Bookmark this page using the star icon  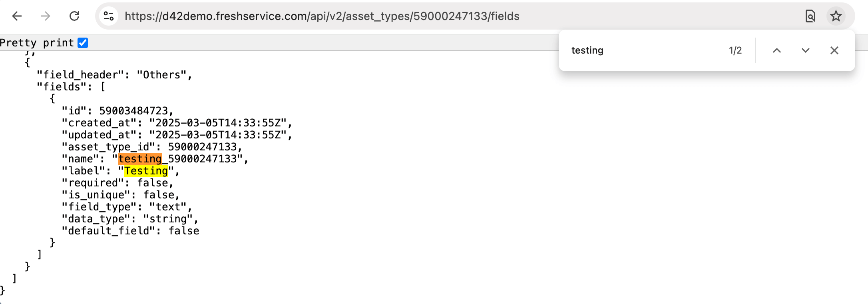coord(836,16)
